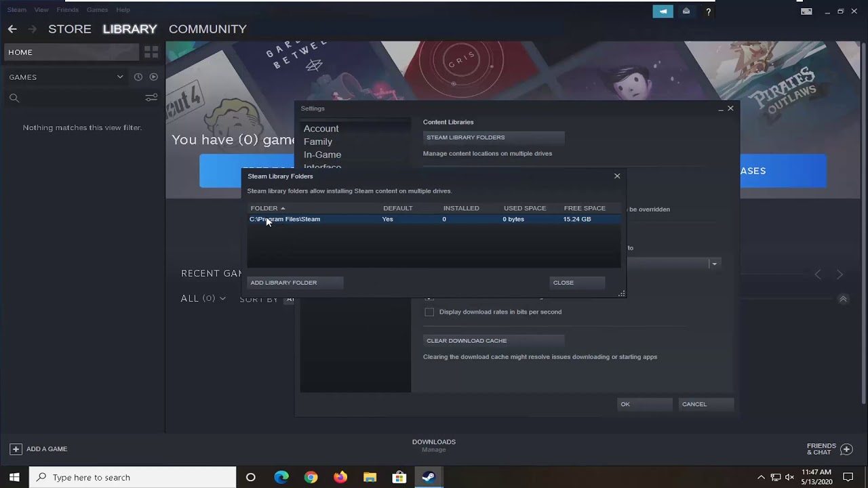The height and width of the screenshot is (488, 868).
Task: Click the USED SPACE column header
Action: pyautogui.click(x=525, y=208)
